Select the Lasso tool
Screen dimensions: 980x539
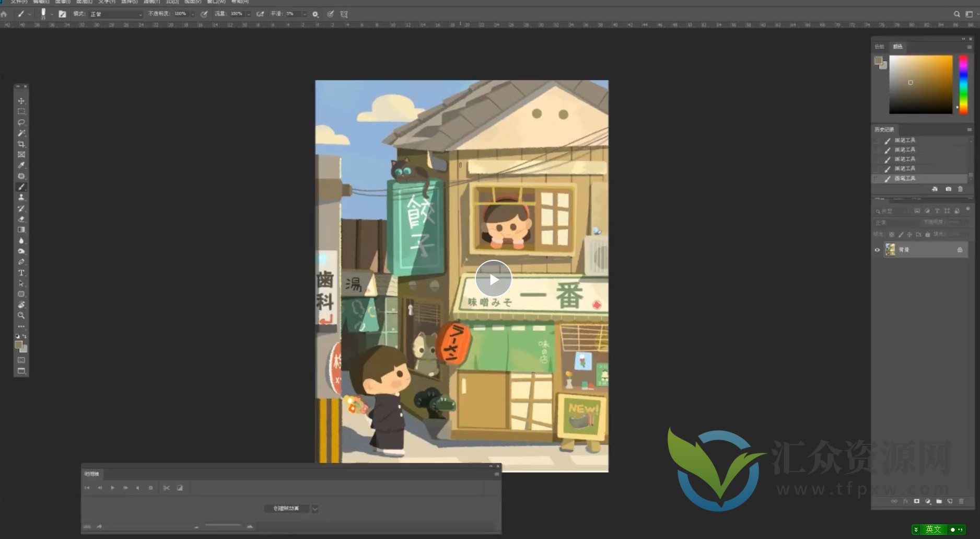pyautogui.click(x=21, y=122)
